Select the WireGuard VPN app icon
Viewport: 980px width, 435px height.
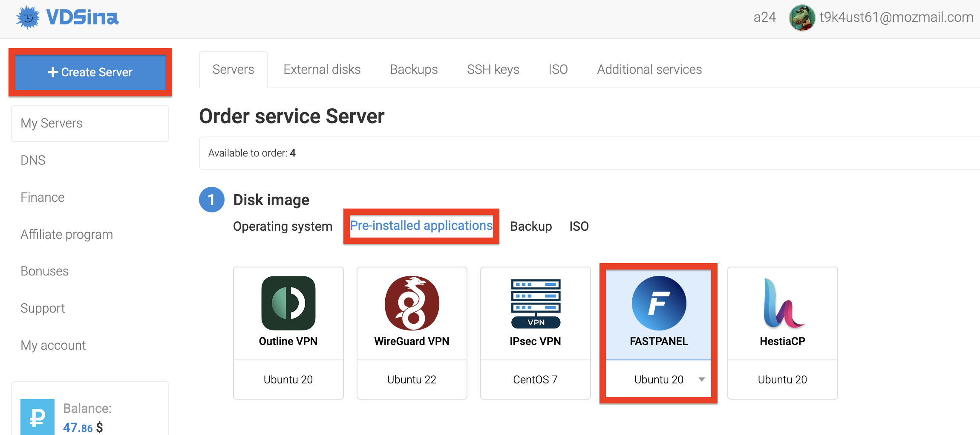point(412,303)
